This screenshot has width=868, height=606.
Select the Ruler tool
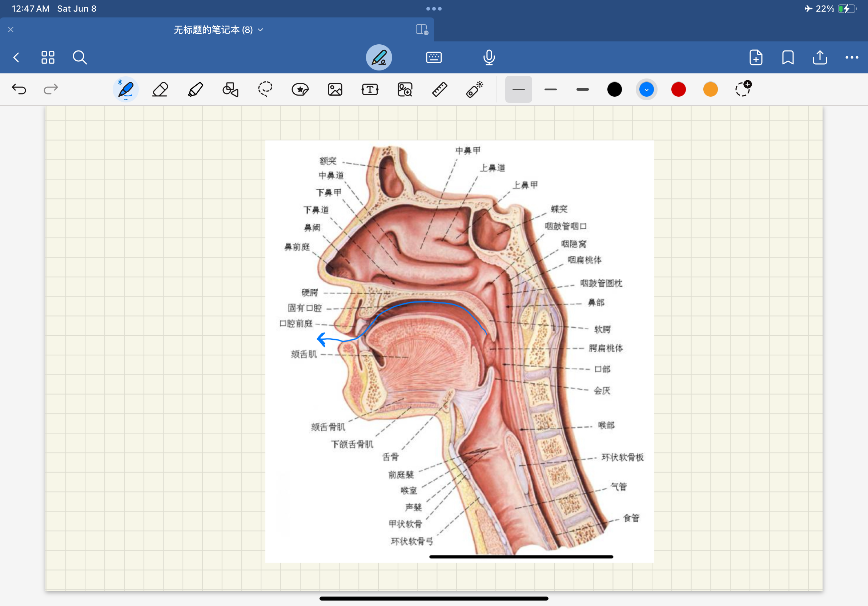pyautogui.click(x=440, y=89)
